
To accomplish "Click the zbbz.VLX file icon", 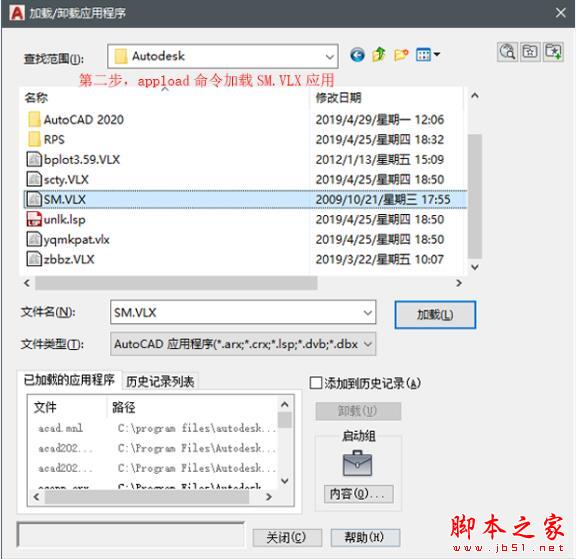I will [34, 259].
